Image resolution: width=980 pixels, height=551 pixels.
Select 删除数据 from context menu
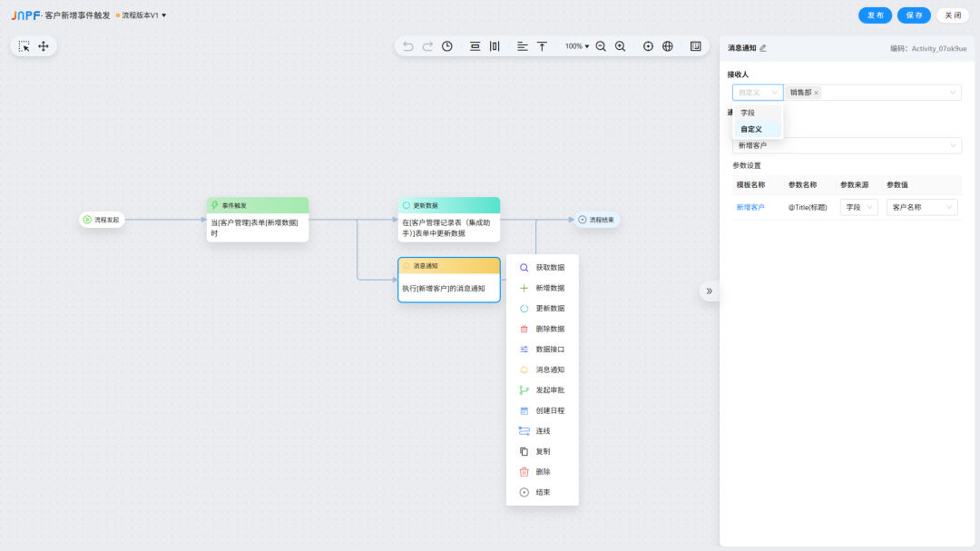542,329
